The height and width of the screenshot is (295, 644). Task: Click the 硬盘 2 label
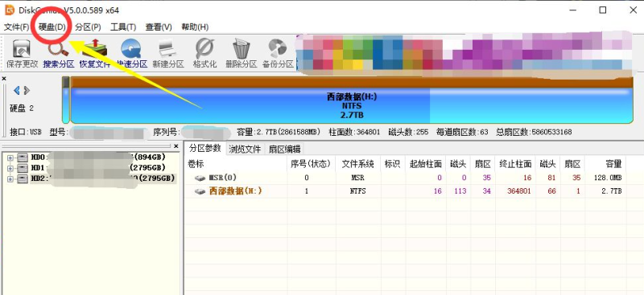[22, 109]
